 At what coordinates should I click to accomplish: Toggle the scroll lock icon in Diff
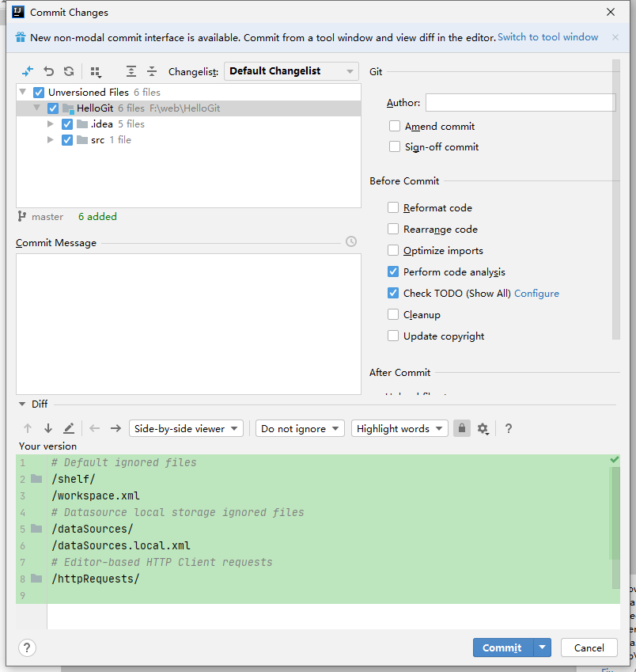462,428
